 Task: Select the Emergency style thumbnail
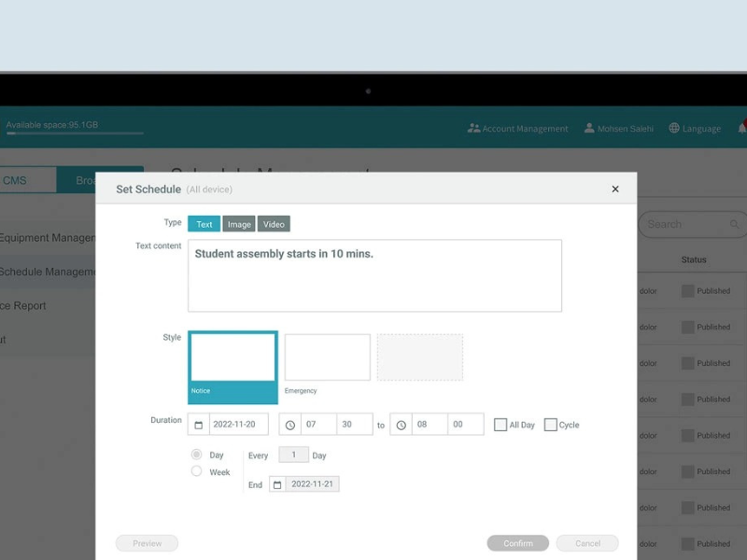(327, 357)
